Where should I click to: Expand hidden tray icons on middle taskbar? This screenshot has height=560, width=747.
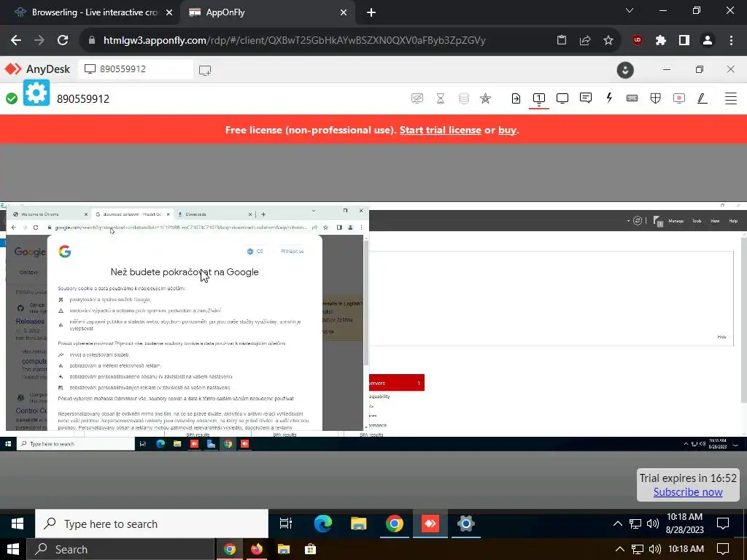click(x=617, y=524)
